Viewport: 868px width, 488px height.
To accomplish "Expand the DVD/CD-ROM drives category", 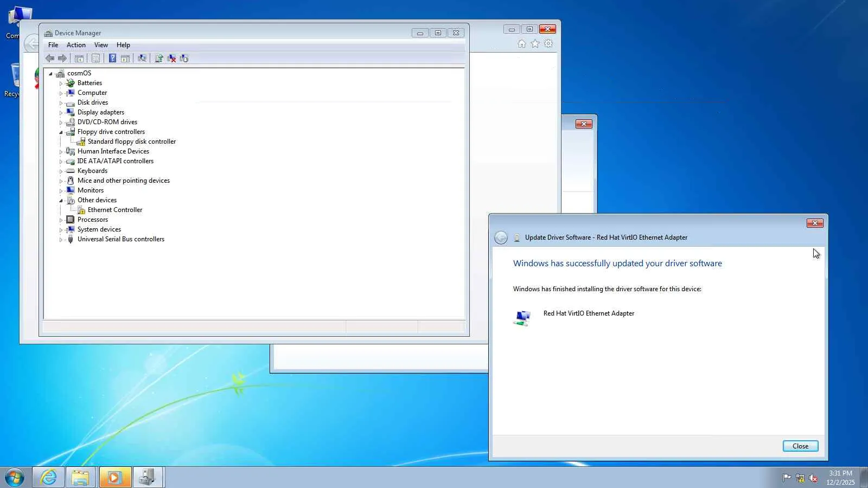I will (61, 123).
